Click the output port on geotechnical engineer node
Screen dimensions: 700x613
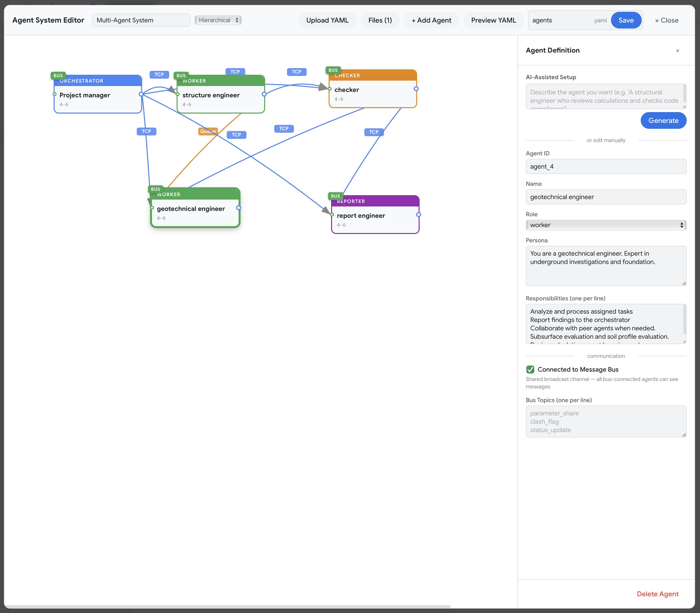coord(238,207)
